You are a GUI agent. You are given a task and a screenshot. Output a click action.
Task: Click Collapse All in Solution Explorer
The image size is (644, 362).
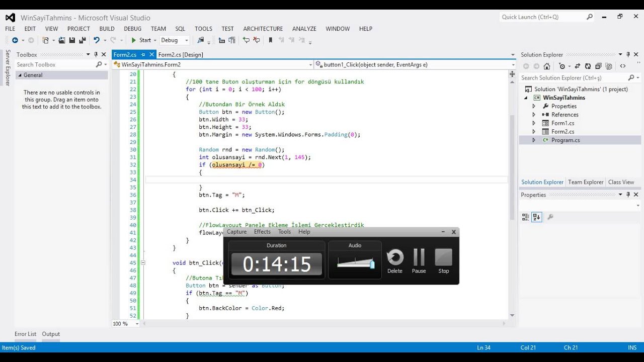click(x=598, y=66)
